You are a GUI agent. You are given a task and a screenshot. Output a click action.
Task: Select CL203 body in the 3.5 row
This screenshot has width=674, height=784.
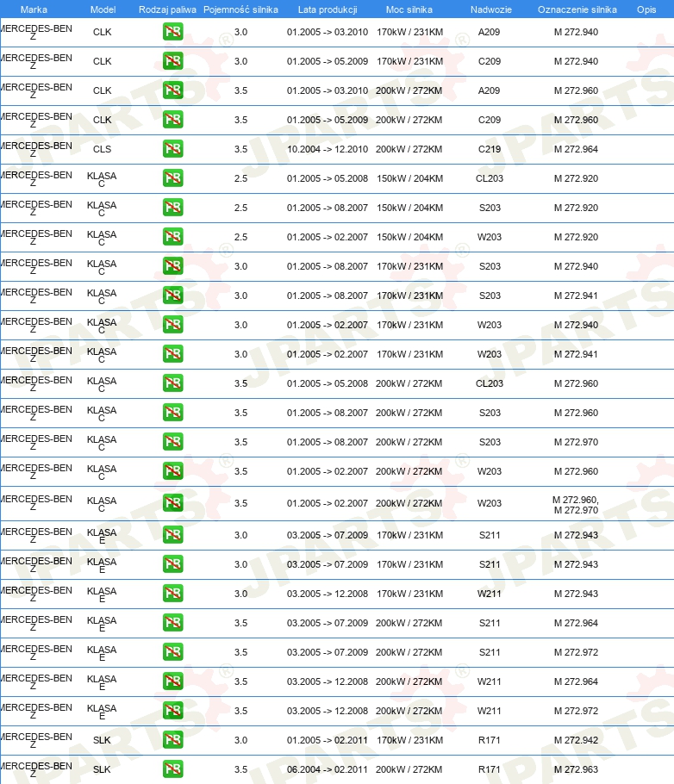pos(490,383)
